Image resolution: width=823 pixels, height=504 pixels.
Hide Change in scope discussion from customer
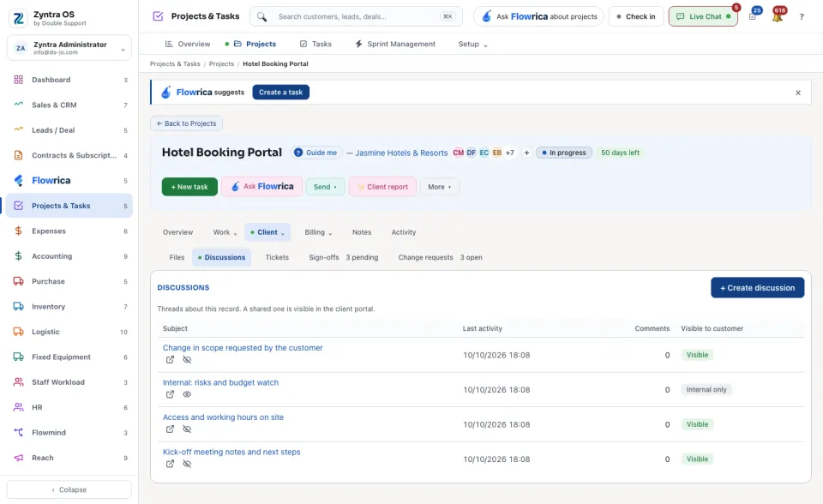coord(187,360)
